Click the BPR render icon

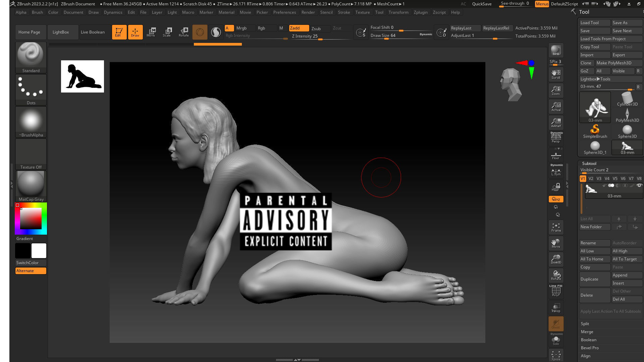click(x=556, y=50)
